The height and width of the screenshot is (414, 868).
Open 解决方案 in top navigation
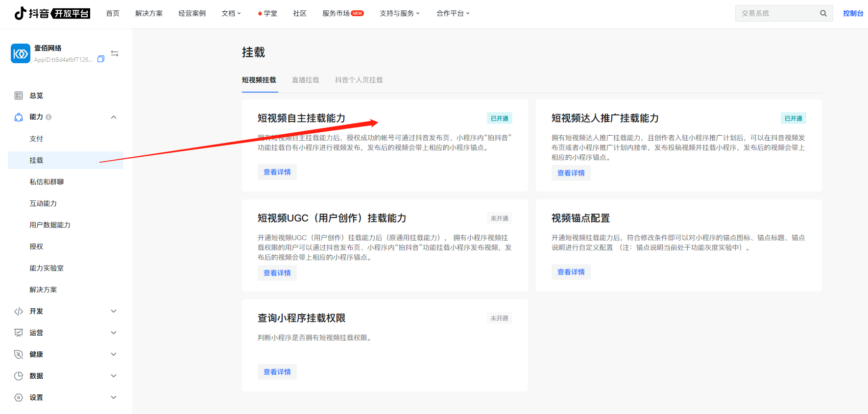coord(149,13)
